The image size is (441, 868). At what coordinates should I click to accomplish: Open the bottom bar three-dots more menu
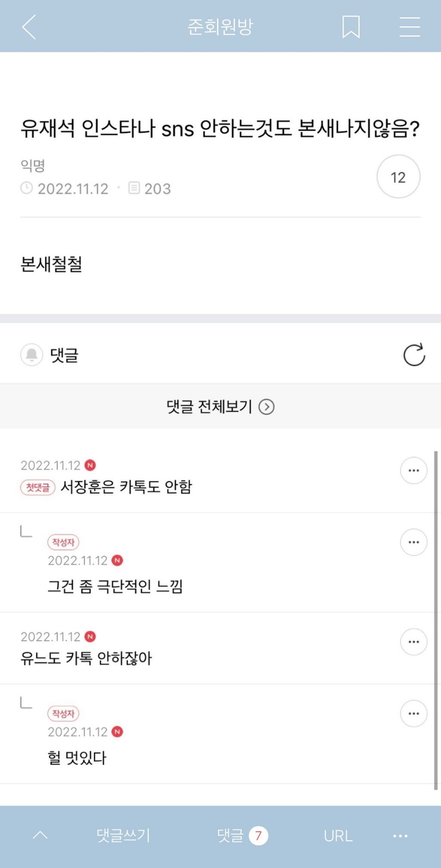[400, 836]
